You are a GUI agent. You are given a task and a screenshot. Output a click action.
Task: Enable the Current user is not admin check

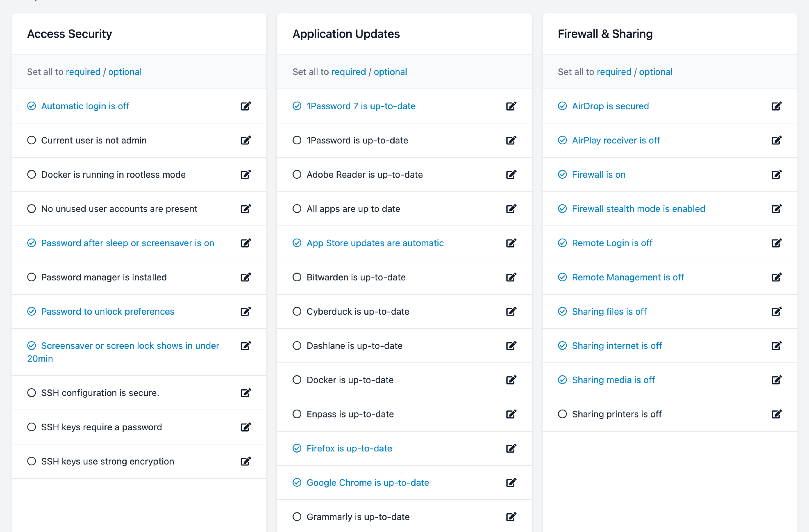coord(32,140)
